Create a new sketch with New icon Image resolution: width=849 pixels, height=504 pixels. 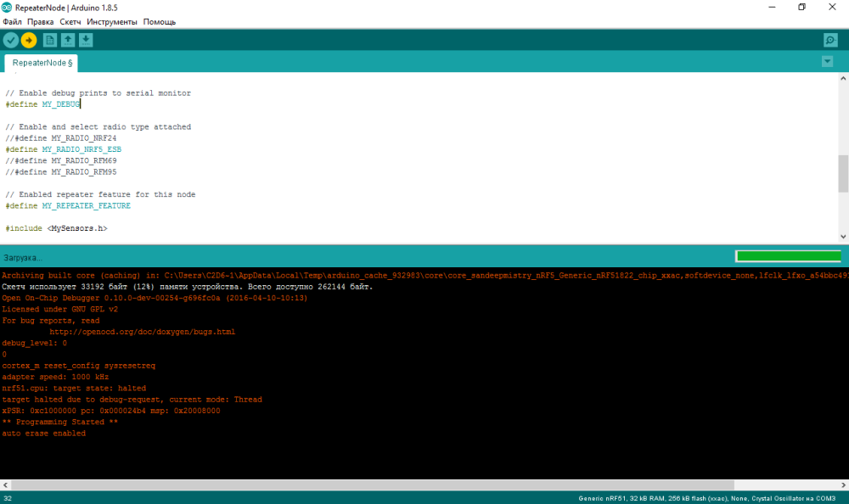pos(50,40)
